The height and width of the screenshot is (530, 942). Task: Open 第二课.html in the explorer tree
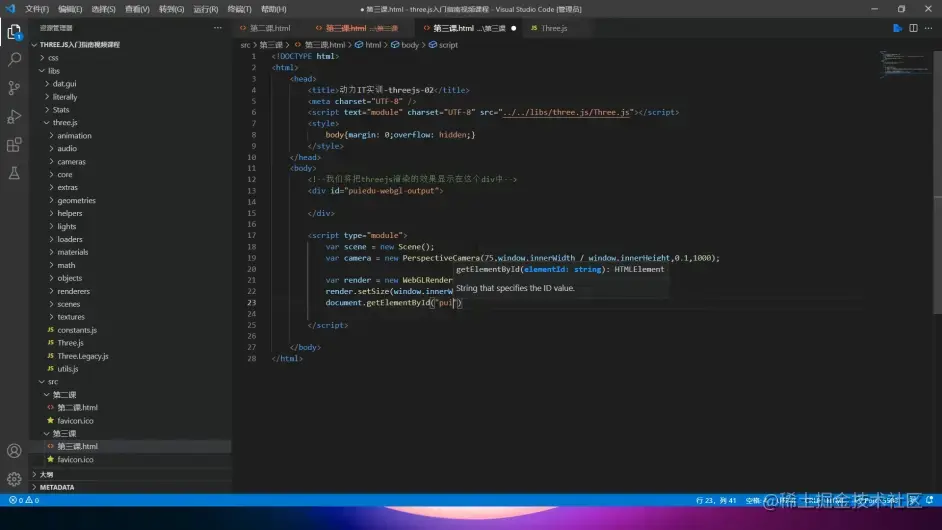[77, 407]
